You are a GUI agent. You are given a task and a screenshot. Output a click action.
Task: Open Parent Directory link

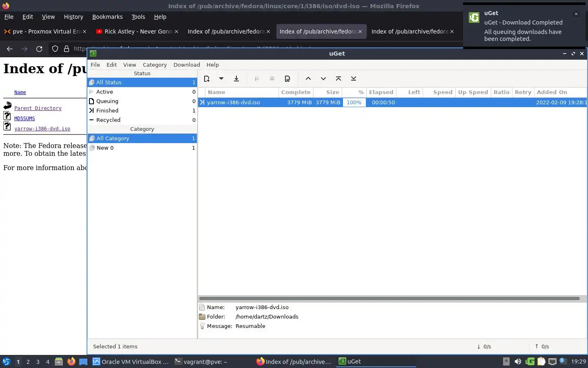coord(38,108)
